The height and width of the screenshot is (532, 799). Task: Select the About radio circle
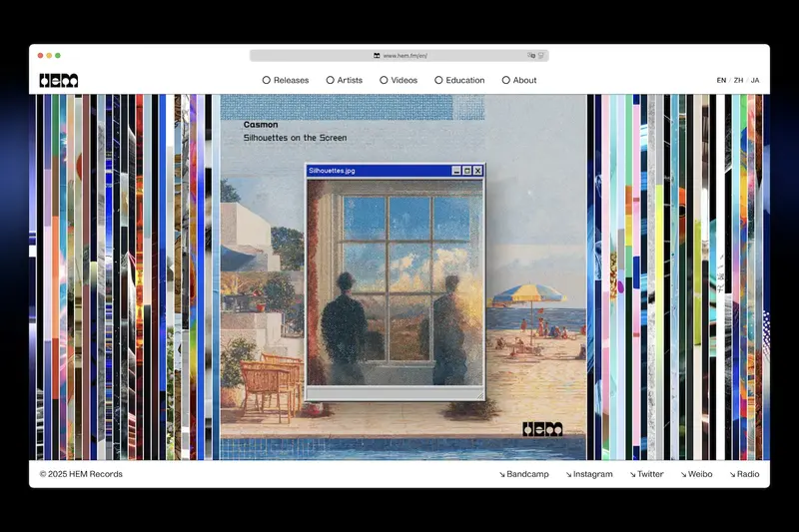coord(506,80)
